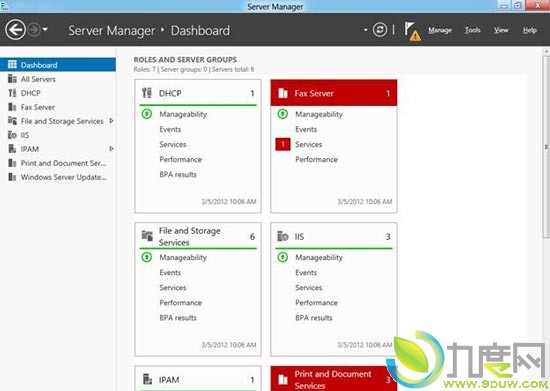
Task: Click the File and Storage Services tile icon
Action: (147, 236)
